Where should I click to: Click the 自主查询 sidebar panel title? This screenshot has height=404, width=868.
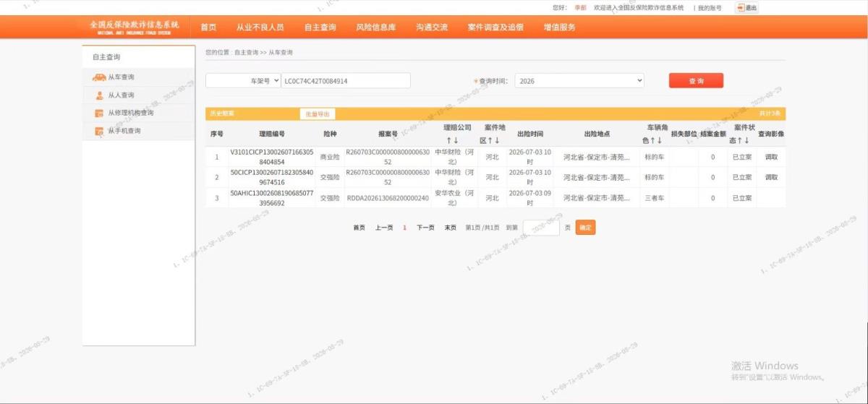(x=106, y=57)
